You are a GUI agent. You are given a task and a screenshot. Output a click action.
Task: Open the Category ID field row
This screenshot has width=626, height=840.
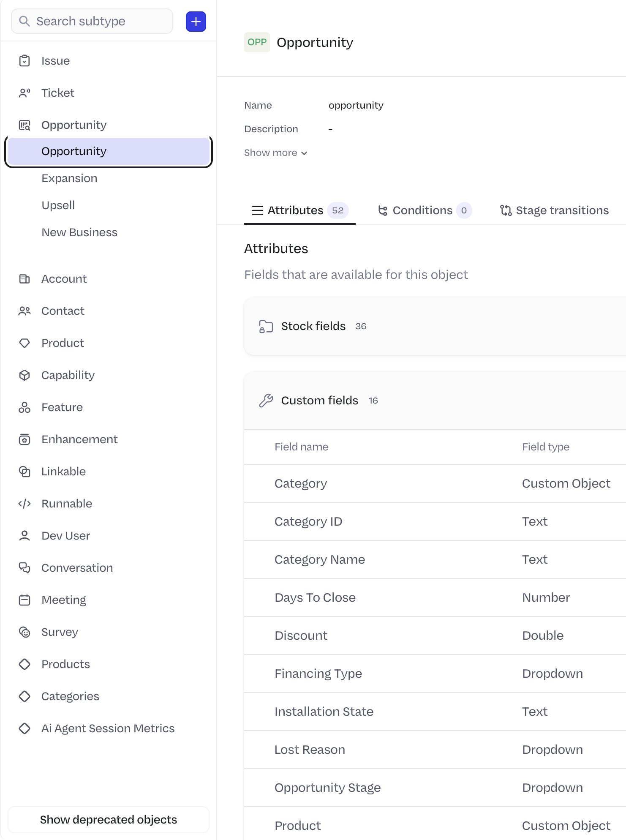tap(435, 521)
